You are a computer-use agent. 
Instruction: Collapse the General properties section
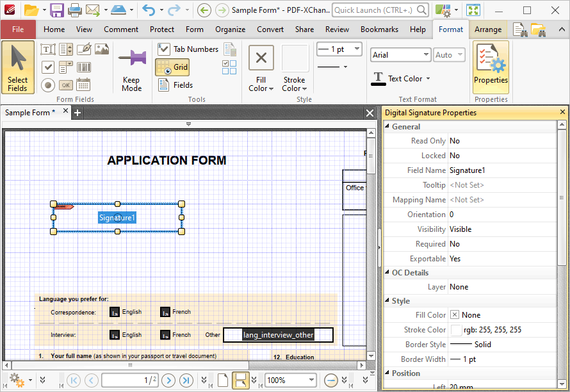click(x=387, y=126)
